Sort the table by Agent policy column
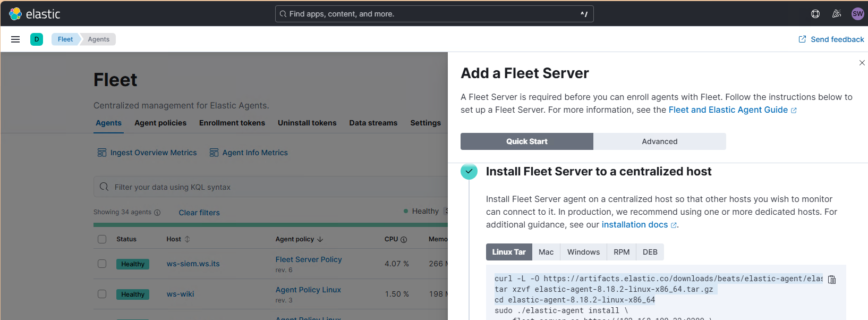868x320 pixels. click(x=299, y=239)
